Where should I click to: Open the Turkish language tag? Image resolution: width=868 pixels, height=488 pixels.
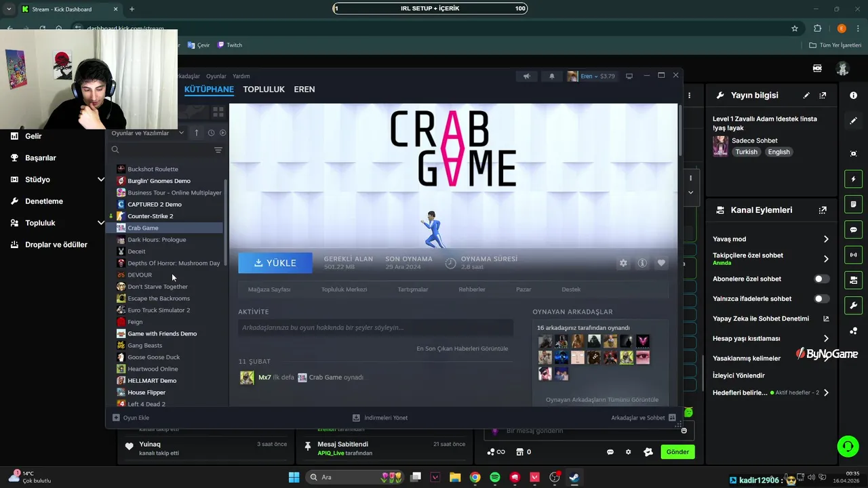click(x=746, y=152)
